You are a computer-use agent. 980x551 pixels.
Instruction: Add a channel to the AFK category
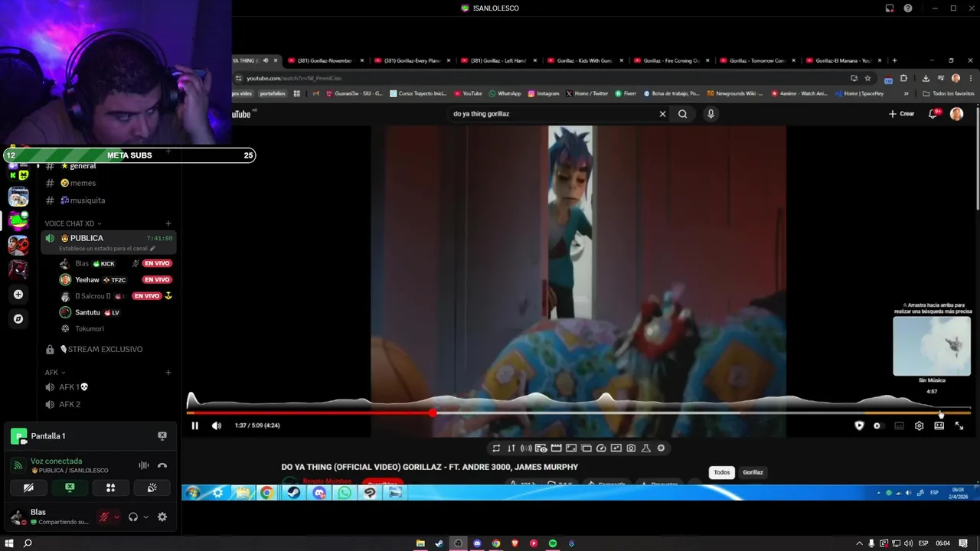168,373
